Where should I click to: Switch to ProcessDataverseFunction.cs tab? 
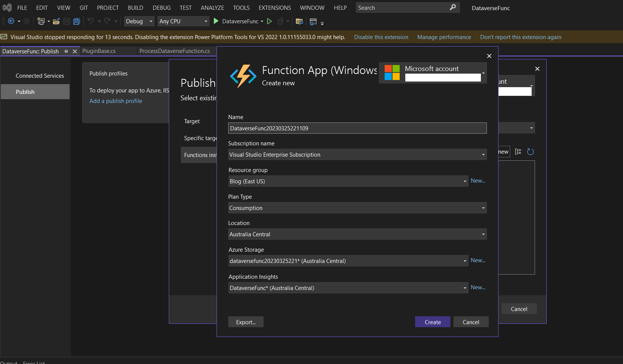pos(175,51)
